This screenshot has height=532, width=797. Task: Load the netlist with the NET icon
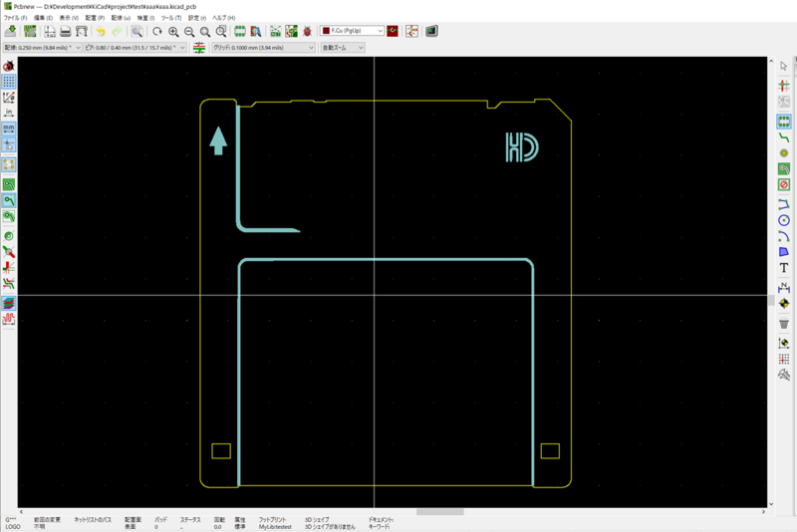pos(276,32)
